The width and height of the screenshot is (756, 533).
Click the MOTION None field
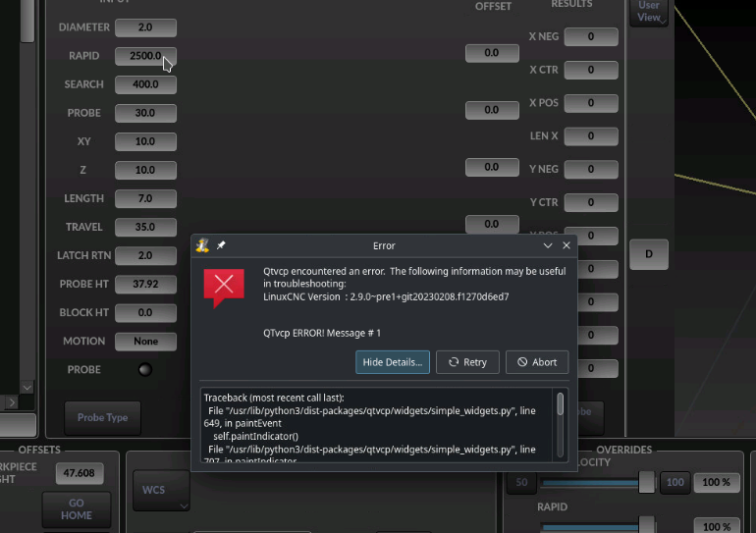click(145, 342)
